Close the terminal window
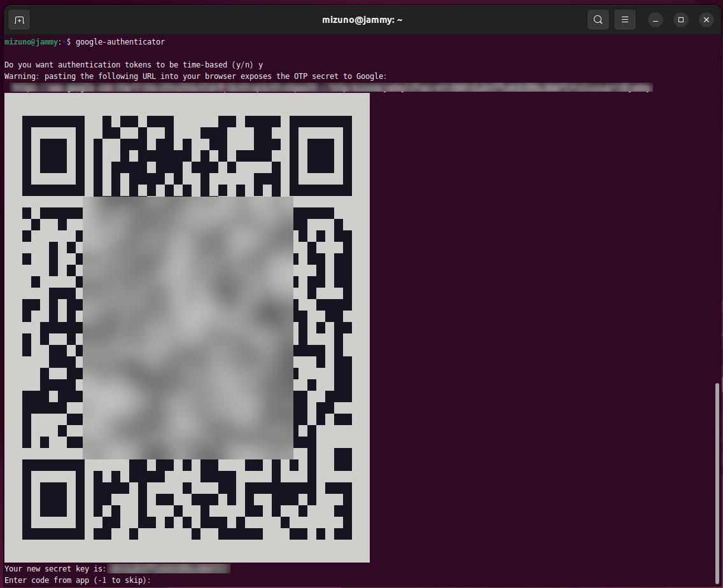 click(706, 20)
